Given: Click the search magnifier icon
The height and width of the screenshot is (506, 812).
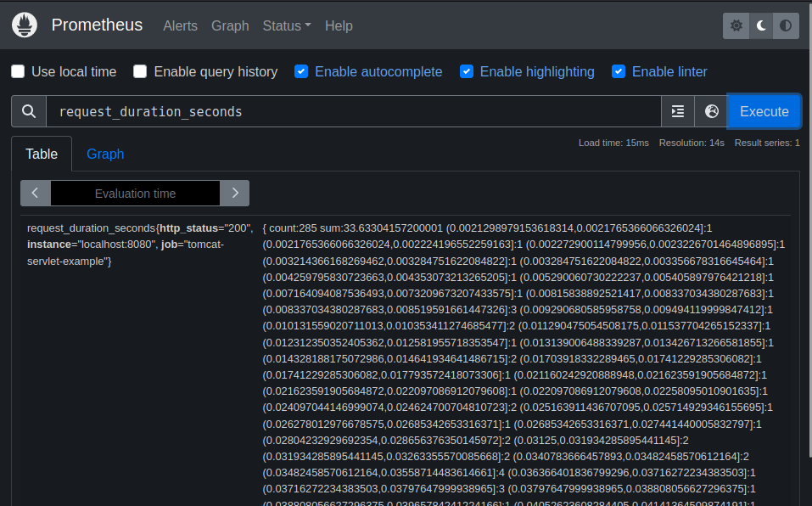Looking at the screenshot, I should coord(29,111).
